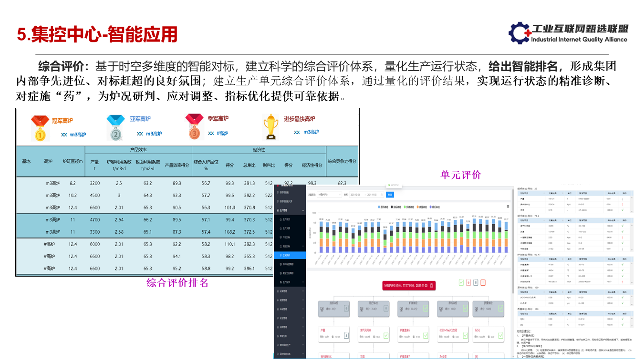Viewport: 644px width, 362px height.
Task: Toggle the green 炉体体检 legend swatch
Action: (x=405, y=207)
